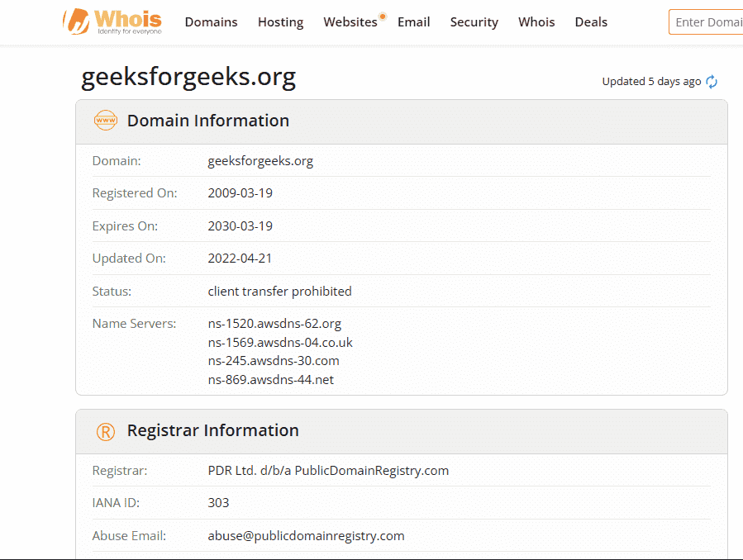Select the IANA ID value 303

tap(218, 503)
